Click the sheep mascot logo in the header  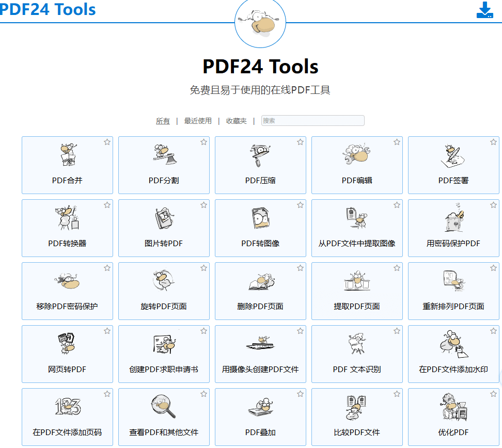[260, 22]
